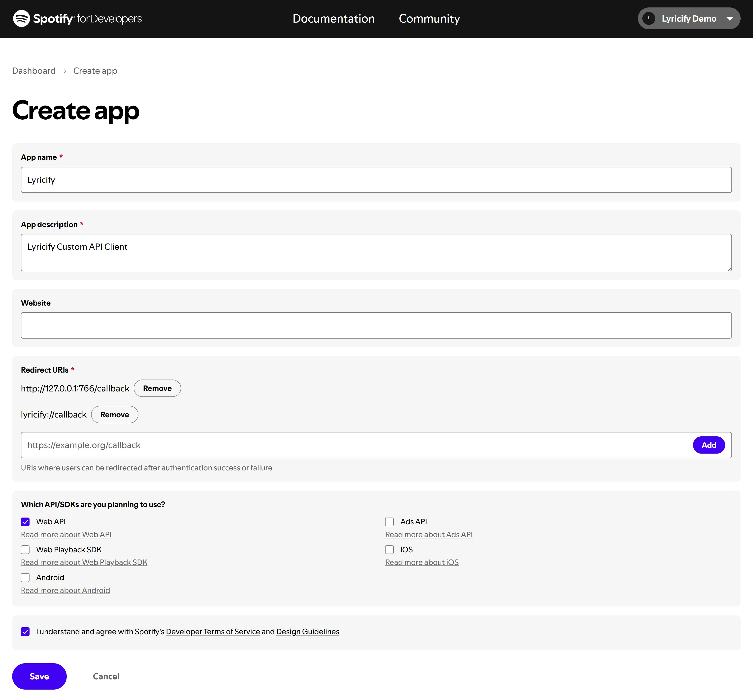The image size is (753, 700).
Task: Uncheck the Web API checkbox
Action: [25, 522]
